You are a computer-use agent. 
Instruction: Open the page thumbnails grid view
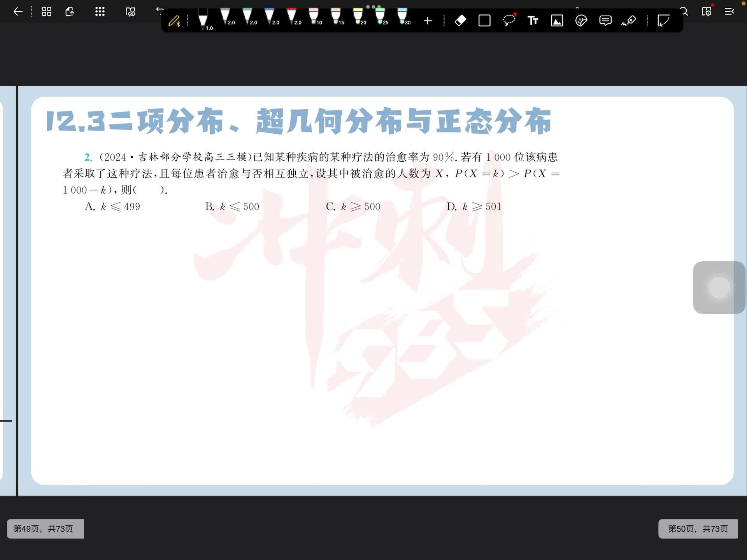47,12
